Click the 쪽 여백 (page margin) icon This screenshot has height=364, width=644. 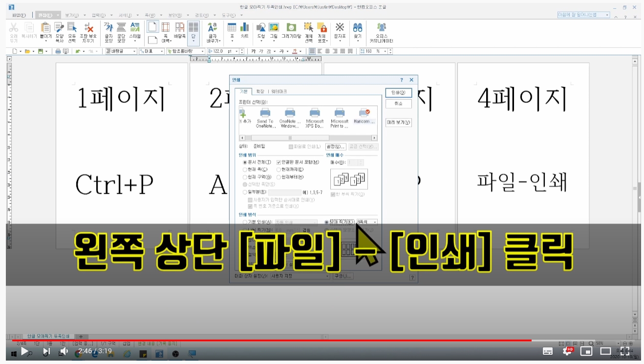(166, 28)
